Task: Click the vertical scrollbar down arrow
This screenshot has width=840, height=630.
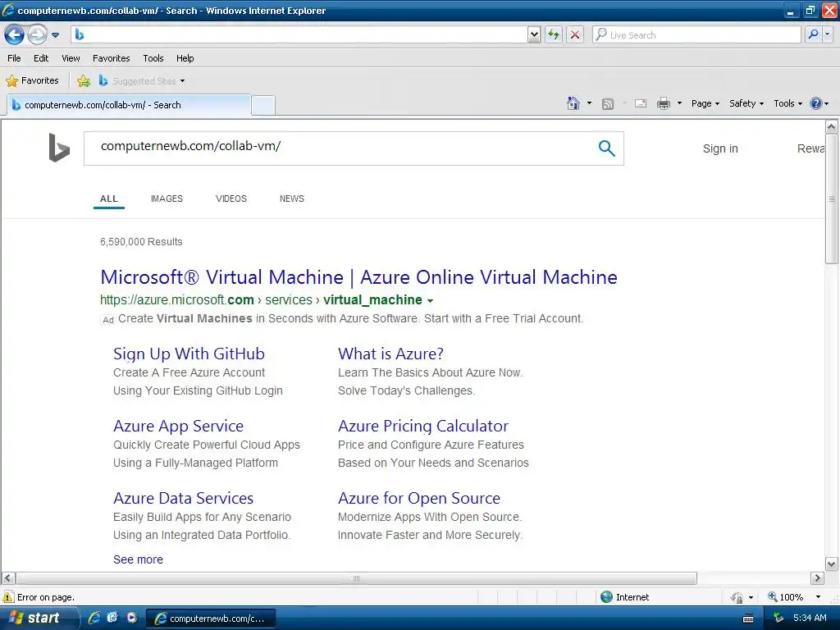Action: (832, 564)
